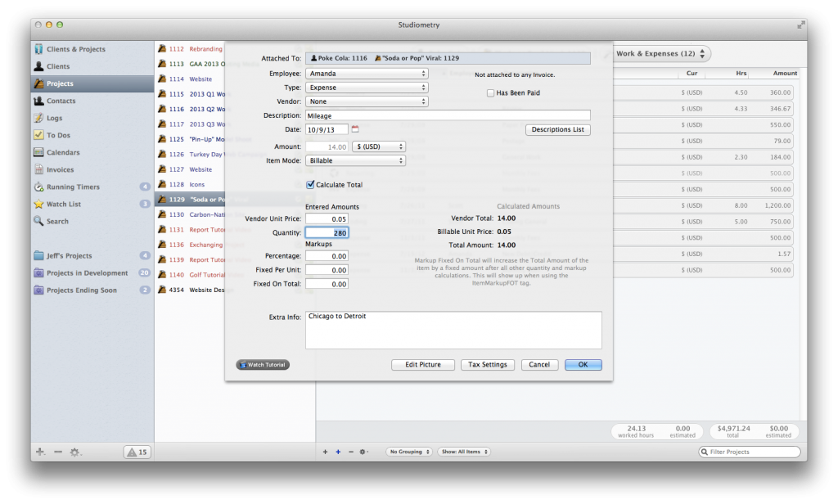Click in the Extra Info text area

coord(453,330)
